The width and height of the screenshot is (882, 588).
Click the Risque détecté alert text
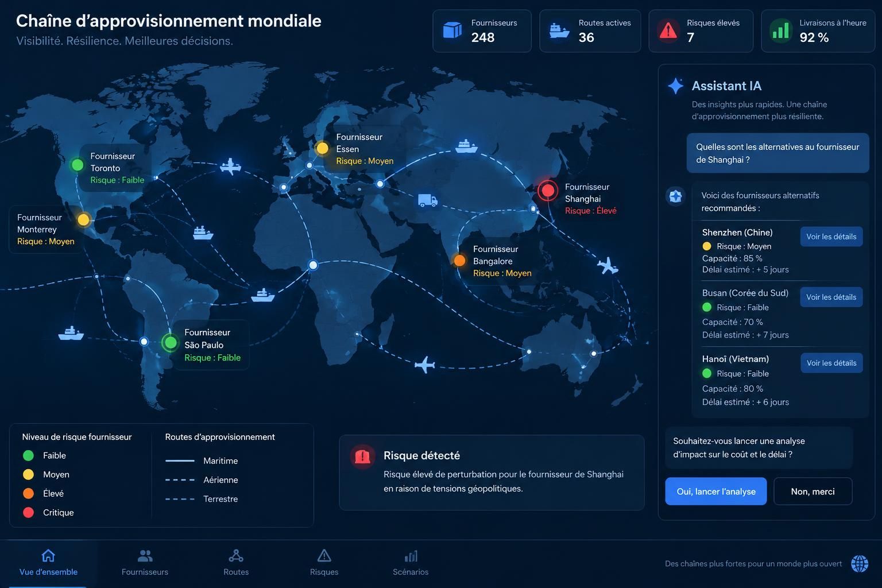coord(503,481)
